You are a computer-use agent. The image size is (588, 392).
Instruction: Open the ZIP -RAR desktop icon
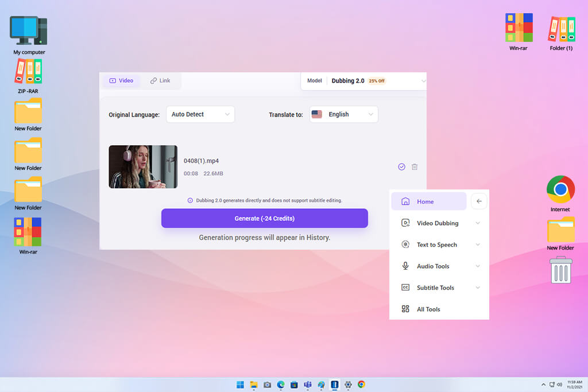pos(28,76)
